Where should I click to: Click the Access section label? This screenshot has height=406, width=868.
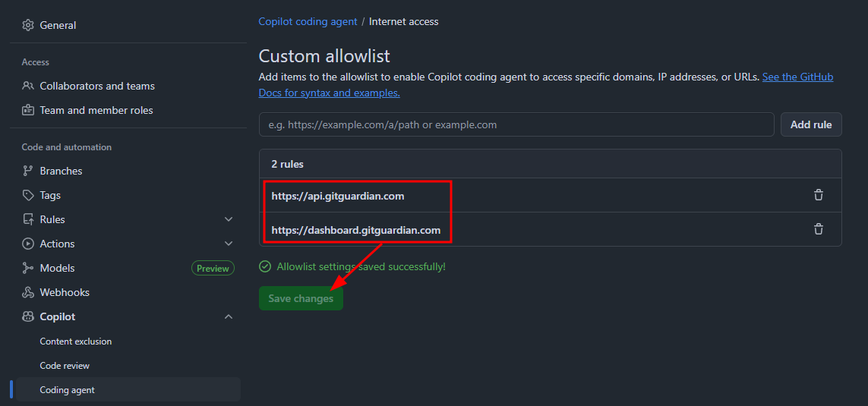click(x=36, y=62)
